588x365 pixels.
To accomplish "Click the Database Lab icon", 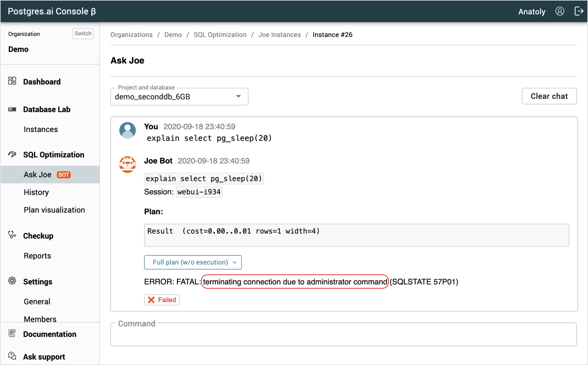I will pos(12,109).
